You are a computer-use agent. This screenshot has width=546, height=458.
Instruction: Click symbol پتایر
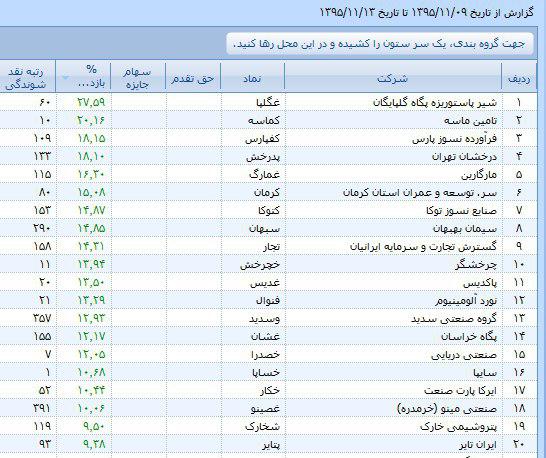pos(271,444)
